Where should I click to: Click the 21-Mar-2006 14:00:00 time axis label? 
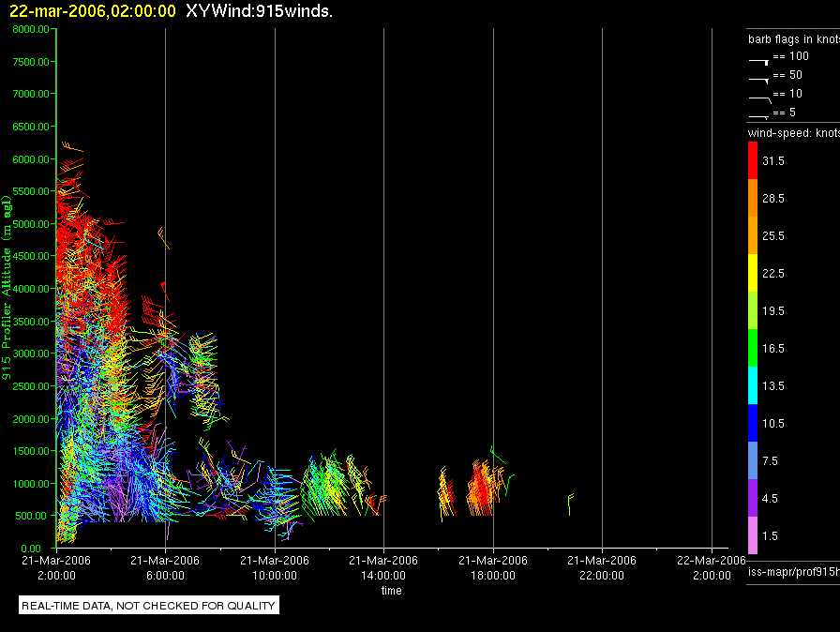[x=383, y=567]
